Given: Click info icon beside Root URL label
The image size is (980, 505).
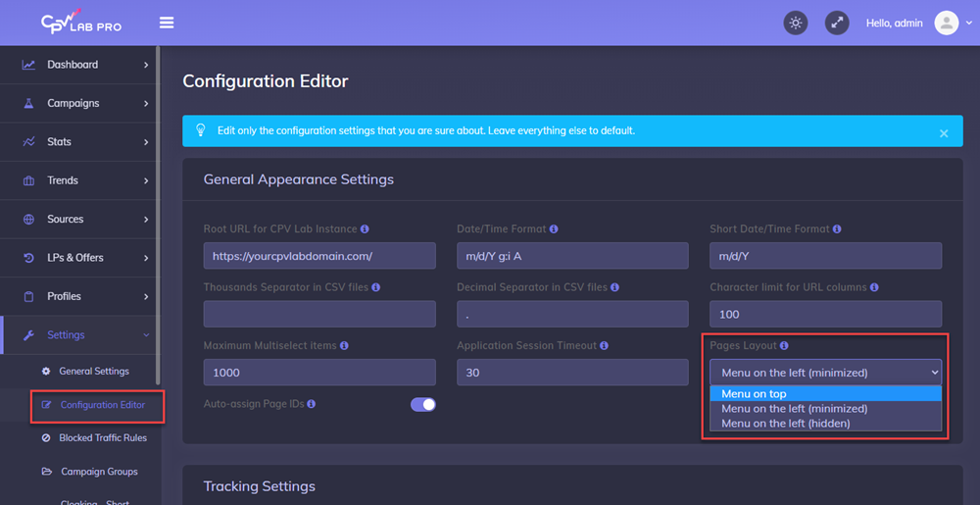Looking at the screenshot, I should click(x=365, y=229).
